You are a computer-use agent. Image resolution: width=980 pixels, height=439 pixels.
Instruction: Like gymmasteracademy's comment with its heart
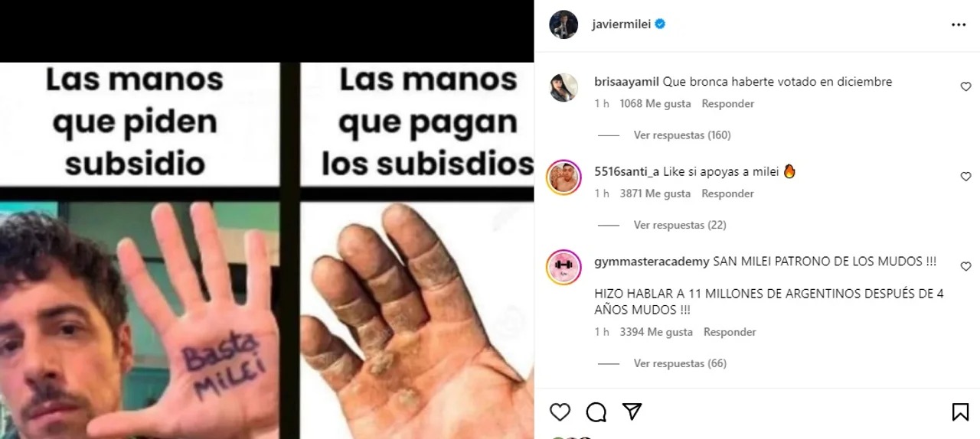click(965, 267)
